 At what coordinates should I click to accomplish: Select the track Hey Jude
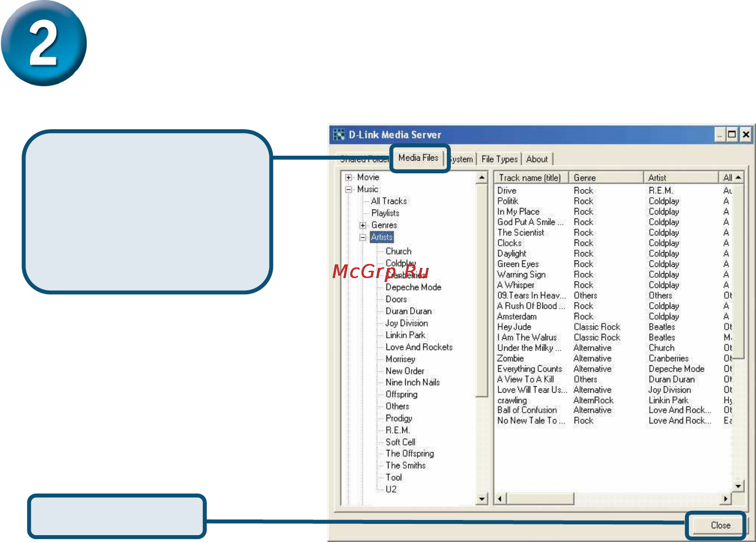click(x=514, y=327)
